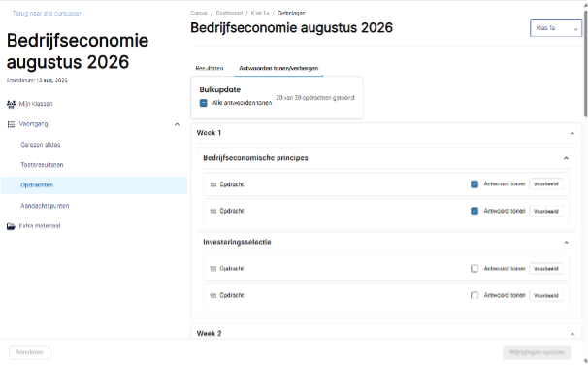Screen dimensions: 588x365
Task: Check Antwoord tonen for the first Investeringsselectie opdracht
Action: point(474,269)
